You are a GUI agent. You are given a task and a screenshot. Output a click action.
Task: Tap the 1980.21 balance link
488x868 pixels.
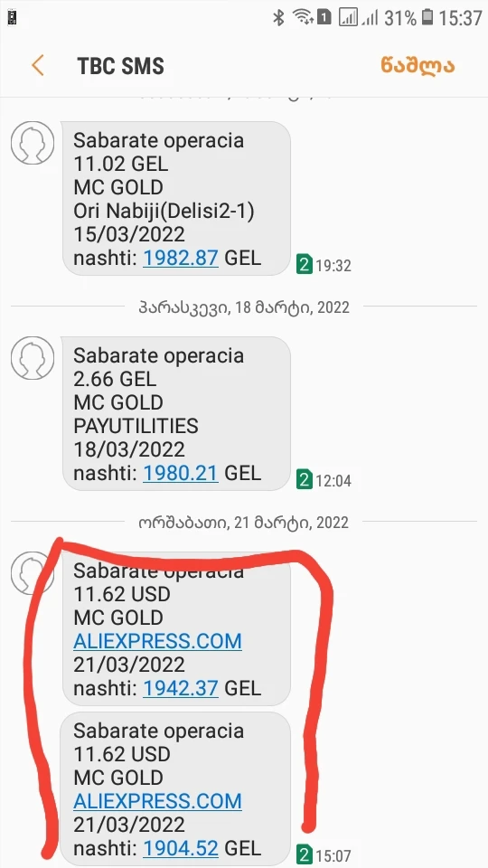[181, 473]
